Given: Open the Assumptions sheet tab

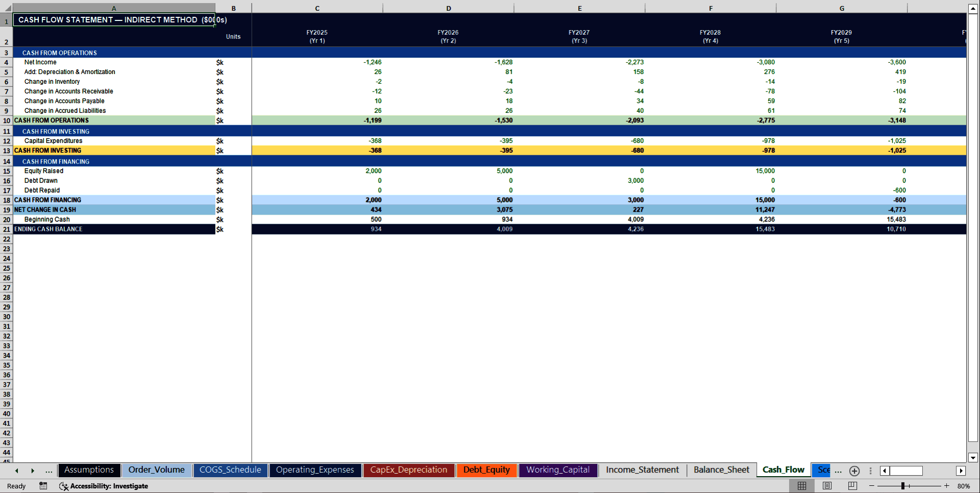Looking at the screenshot, I should (89, 470).
